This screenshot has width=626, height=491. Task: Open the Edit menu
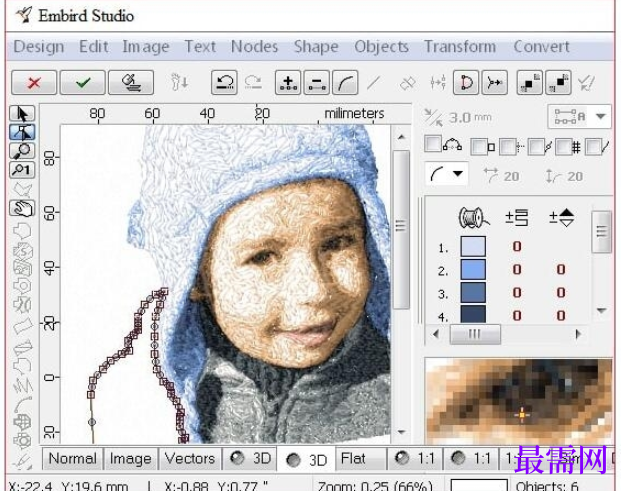(93, 47)
